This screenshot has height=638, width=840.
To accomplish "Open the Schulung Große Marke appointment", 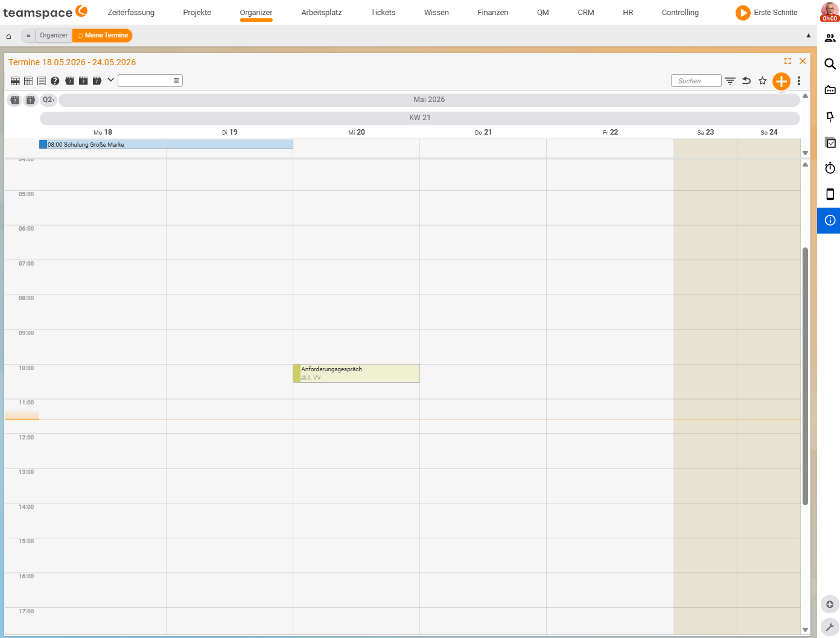I will [x=166, y=145].
